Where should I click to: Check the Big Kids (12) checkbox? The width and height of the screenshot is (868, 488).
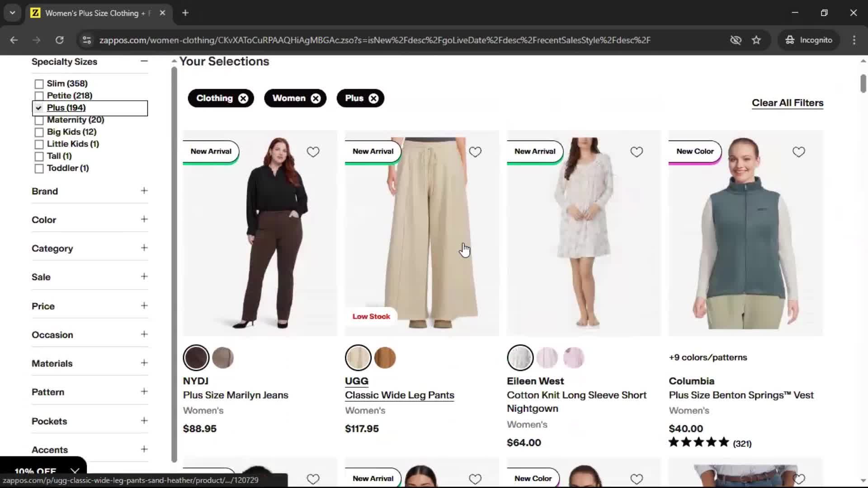[x=39, y=132]
